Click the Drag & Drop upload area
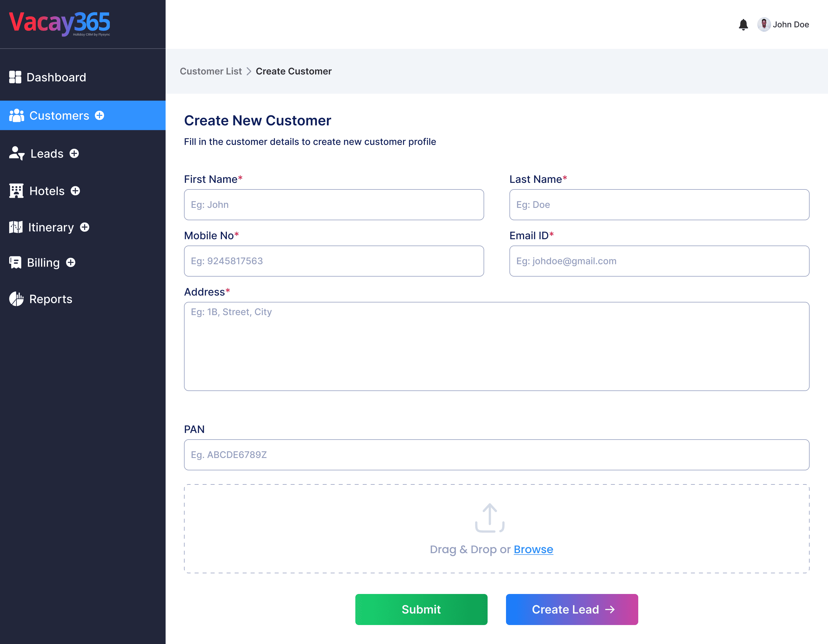This screenshot has height=644, width=828. [497, 529]
